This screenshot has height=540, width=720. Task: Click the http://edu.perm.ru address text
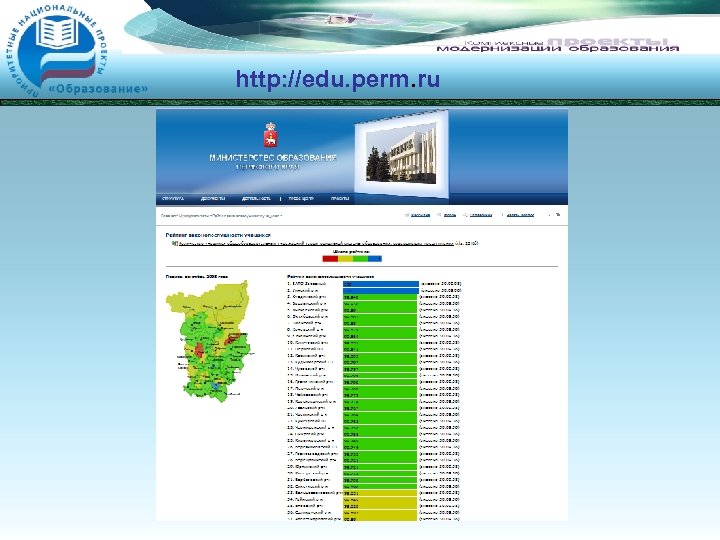(338, 79)
